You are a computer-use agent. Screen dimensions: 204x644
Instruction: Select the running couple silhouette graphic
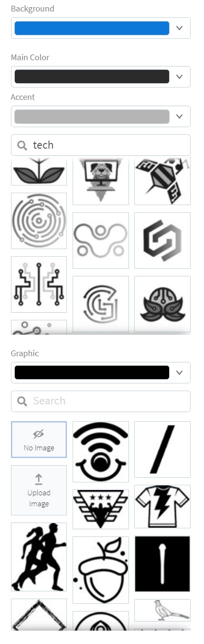(x=39, y=557)
